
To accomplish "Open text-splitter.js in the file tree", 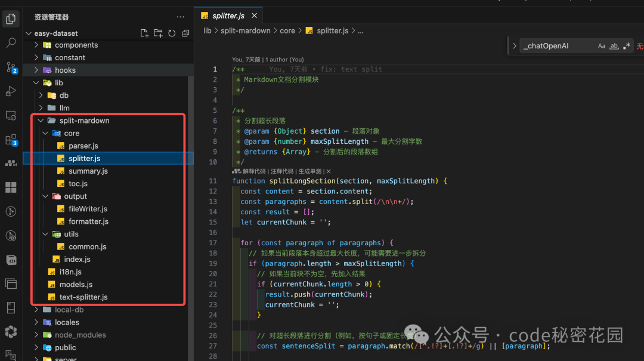I will coord(83,297).
